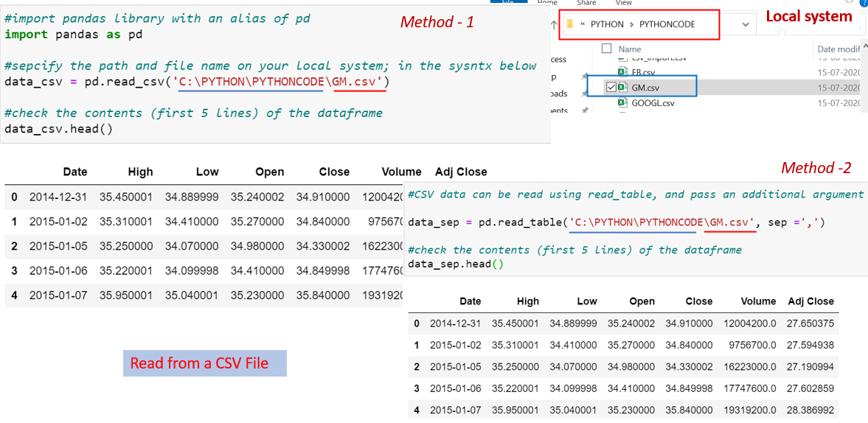Click the Volume value 16223000.0
The height and width of the screenshot is (423, 868).
749,366
